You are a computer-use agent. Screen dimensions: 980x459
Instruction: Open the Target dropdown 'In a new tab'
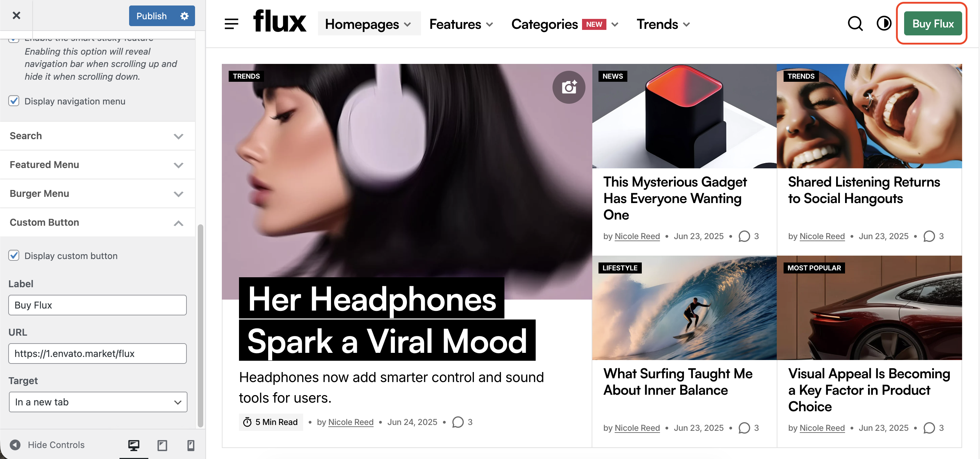(98, 402)
